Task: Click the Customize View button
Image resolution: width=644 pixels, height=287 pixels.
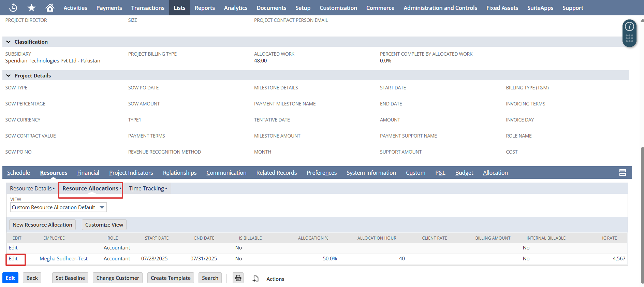Action: point(104,225)
